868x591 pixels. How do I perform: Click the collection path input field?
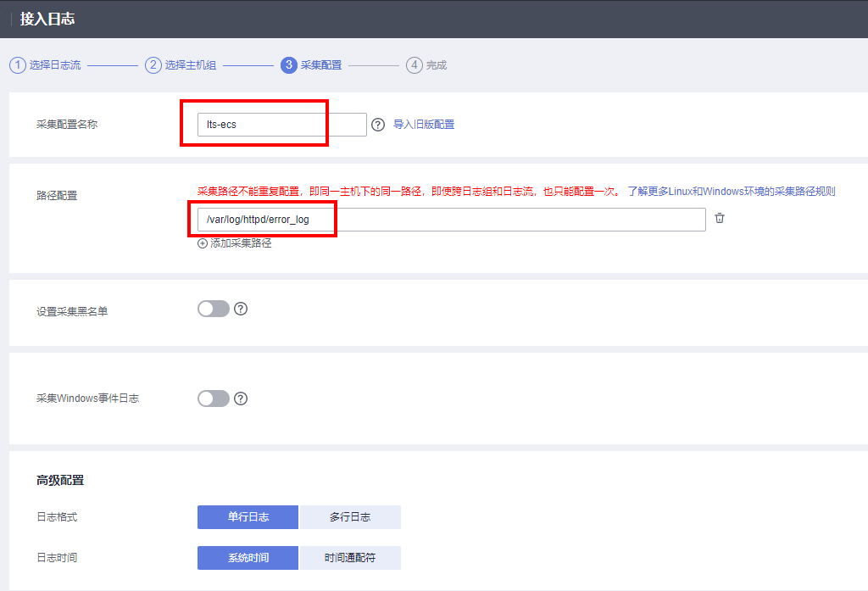[x=451, y=220]
